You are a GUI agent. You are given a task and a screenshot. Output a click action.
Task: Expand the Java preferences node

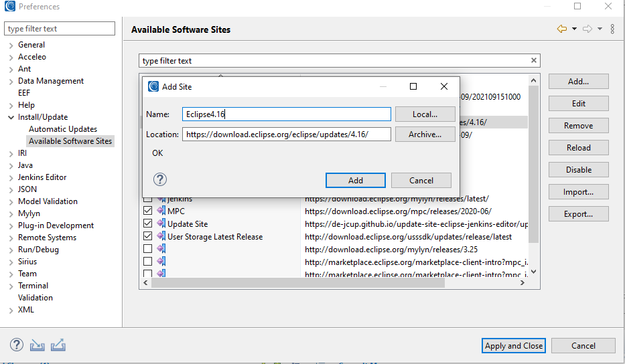pyautogui.click(x=11, y=166)
